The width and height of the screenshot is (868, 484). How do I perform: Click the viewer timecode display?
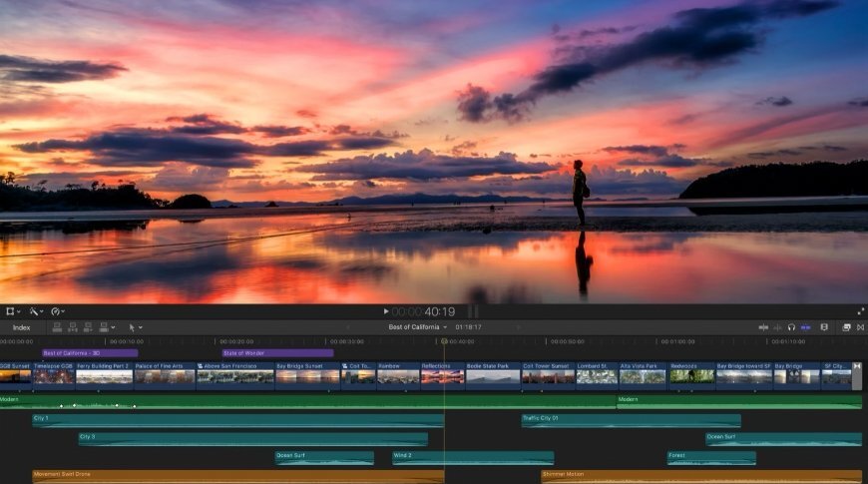click(x=423, y=311)
